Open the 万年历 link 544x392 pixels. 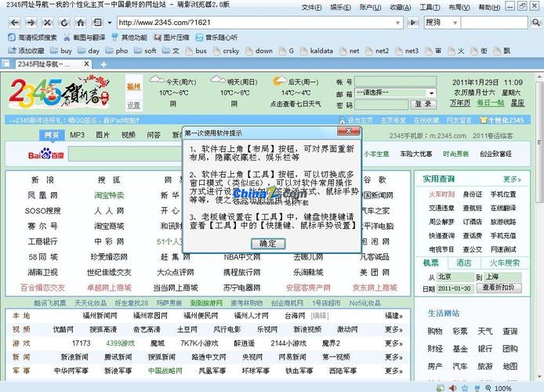click(x=460, y=103)
